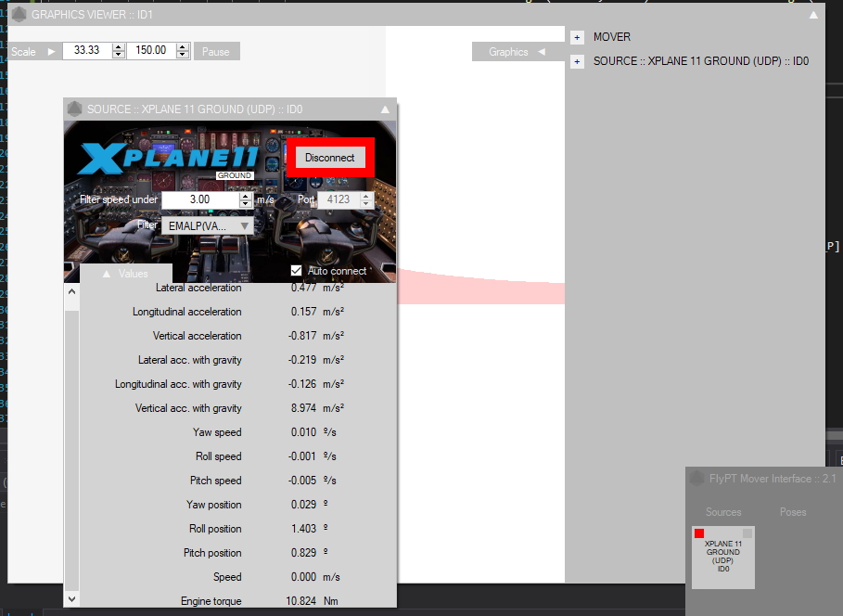Click the XPLANE11 logo image

point(169,160)
